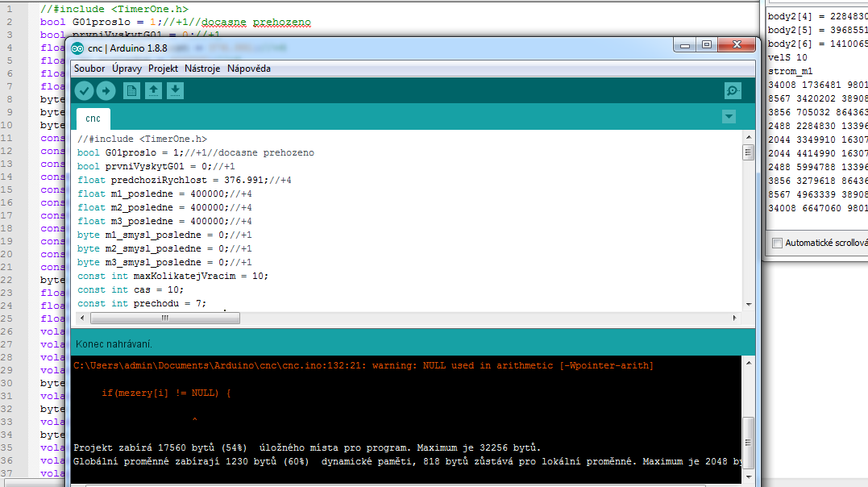
Task: Click the Upload arrow button
Action: 106,90
